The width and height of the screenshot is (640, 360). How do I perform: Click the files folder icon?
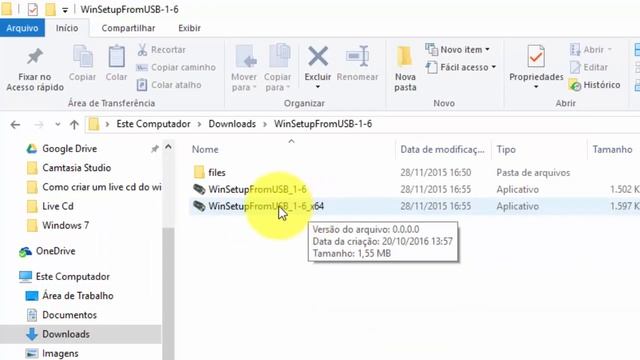[199, 172]
